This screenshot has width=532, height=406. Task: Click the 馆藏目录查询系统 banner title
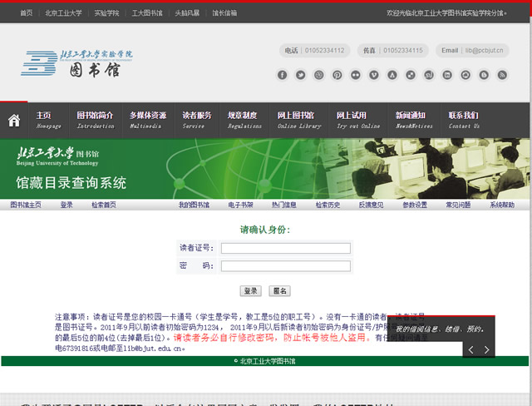pyautogui.click(x=71, y=183)
